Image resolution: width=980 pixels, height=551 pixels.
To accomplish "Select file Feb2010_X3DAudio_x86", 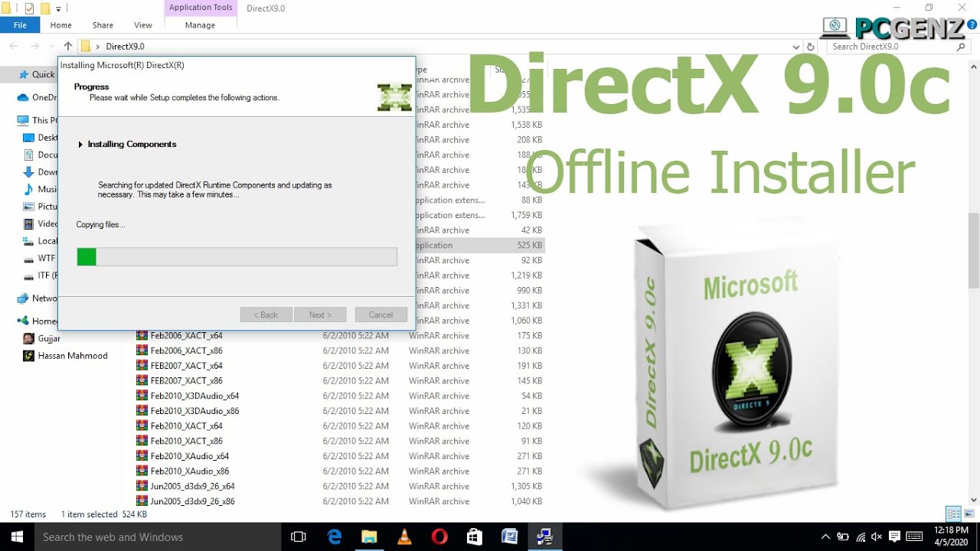I will 194,411.
